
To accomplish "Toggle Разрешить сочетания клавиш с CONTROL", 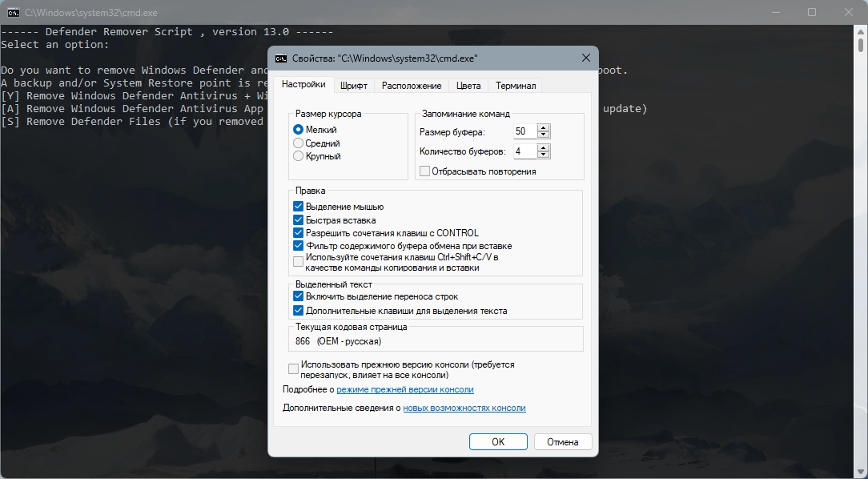I will (298, 232).
